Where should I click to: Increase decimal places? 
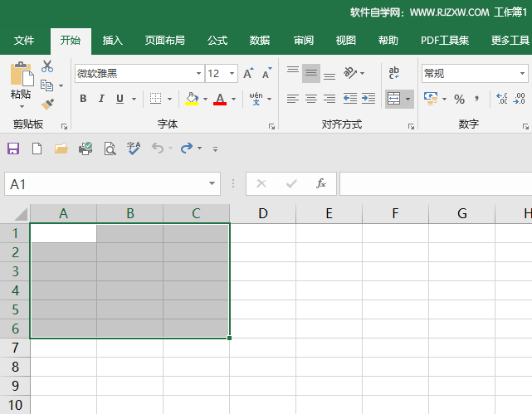502,99
